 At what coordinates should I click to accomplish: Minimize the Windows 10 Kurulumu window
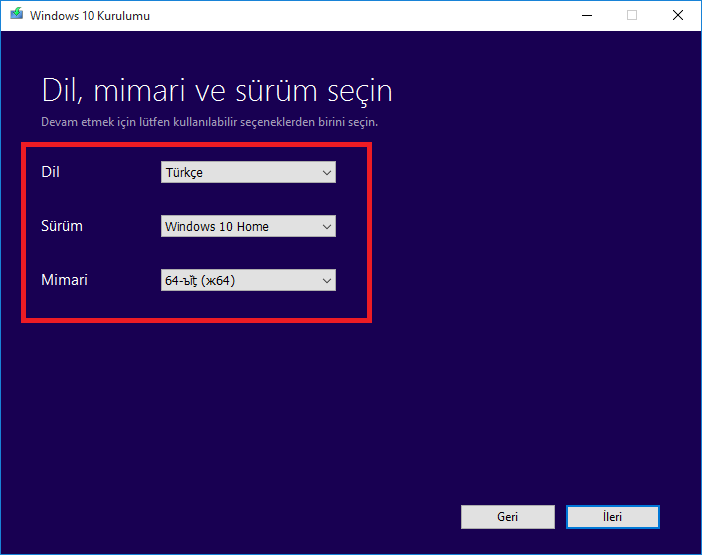[x=587, y=15]
